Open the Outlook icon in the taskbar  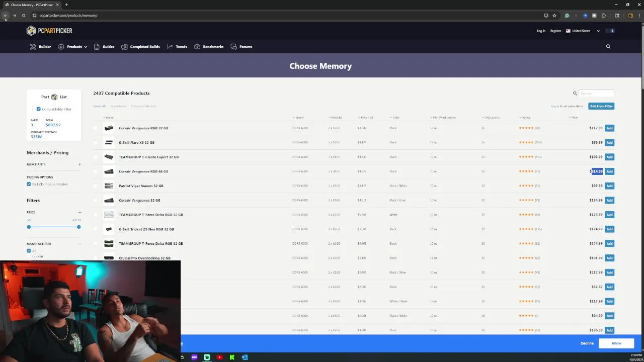tap(245, 357)
